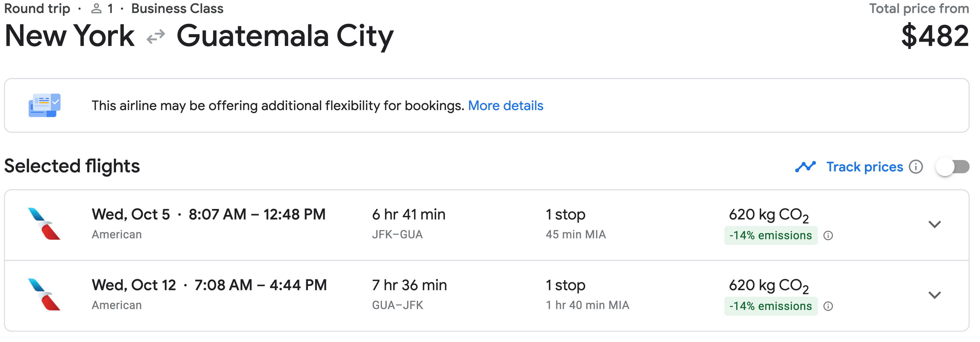Click the $482 total price
Viewport: 980px width, 342px height.
(x=935, y=36)
